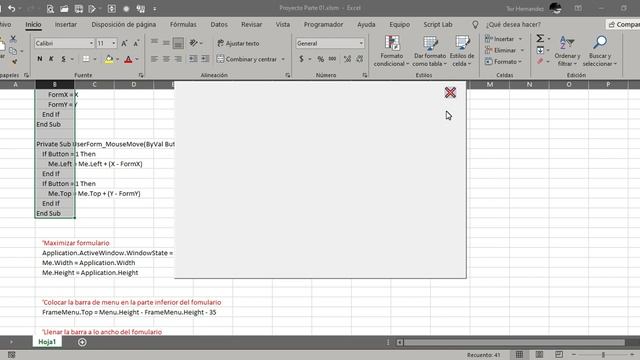Switch to the Inicio tab
Image resolution: width=640 pixels, height=360 pixels.
pyautogui.click(x=33, y=24)
